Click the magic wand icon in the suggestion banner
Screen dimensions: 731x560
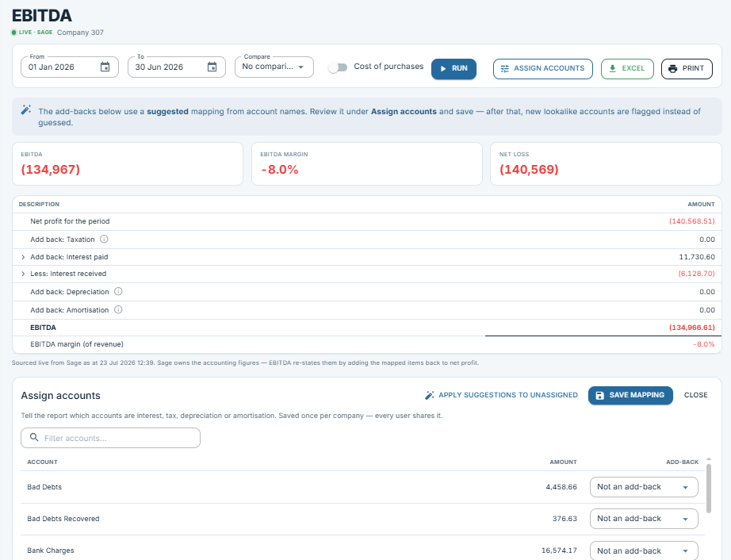26,110
